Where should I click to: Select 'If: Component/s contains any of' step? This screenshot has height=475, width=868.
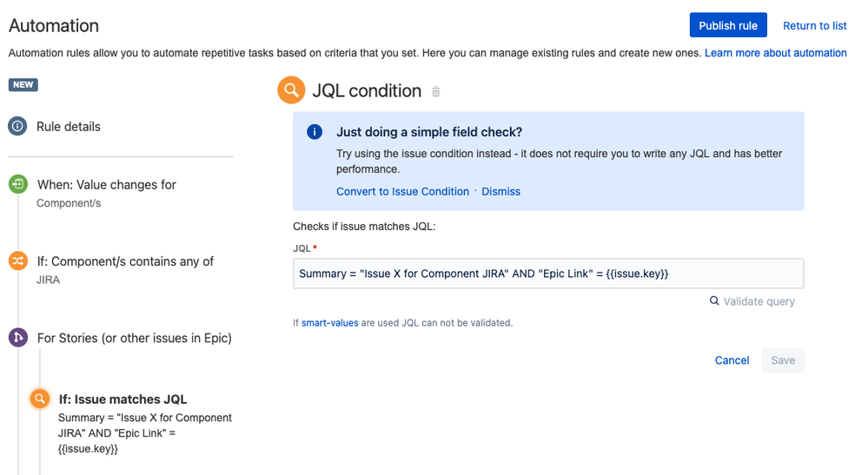tap(125, 261)
